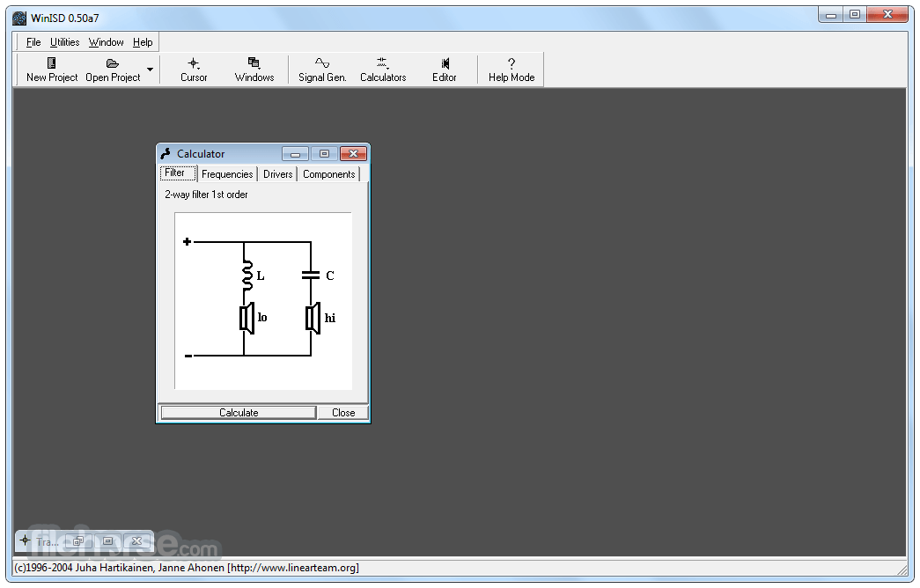Click the minimized Tra... window icon
920x588 pixels.
coord(25,540)
